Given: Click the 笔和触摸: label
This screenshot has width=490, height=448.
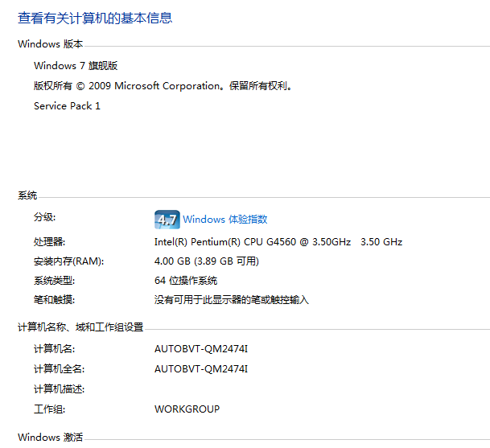Looking at the screenshot, I should 55,300.
